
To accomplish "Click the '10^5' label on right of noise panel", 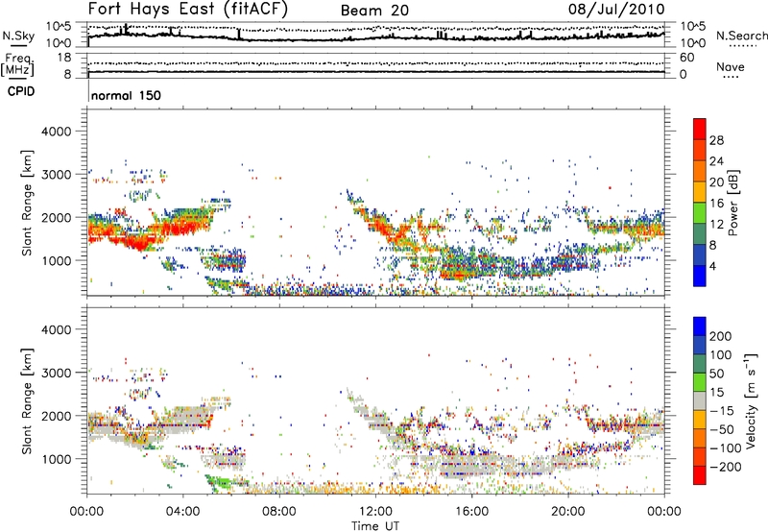I will (692, 26).
